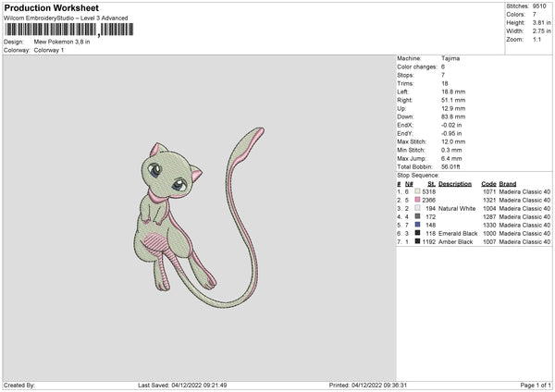Click thread code '1330' in stop 5

[x=489, y=226]
